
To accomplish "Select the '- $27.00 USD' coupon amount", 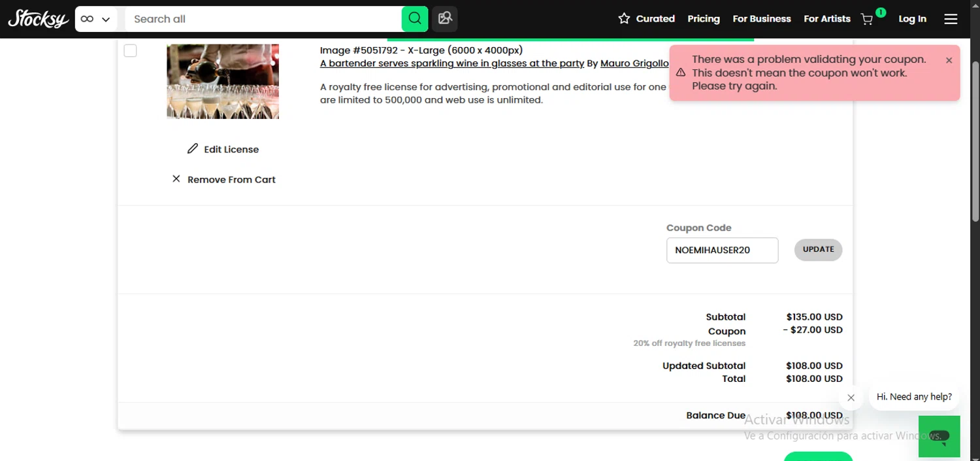I will (813, 330).
